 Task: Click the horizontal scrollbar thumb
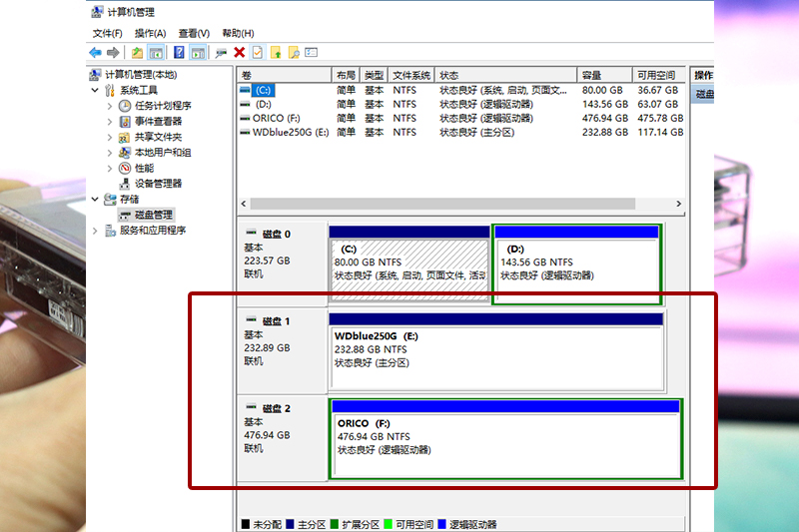pos(442,204)
